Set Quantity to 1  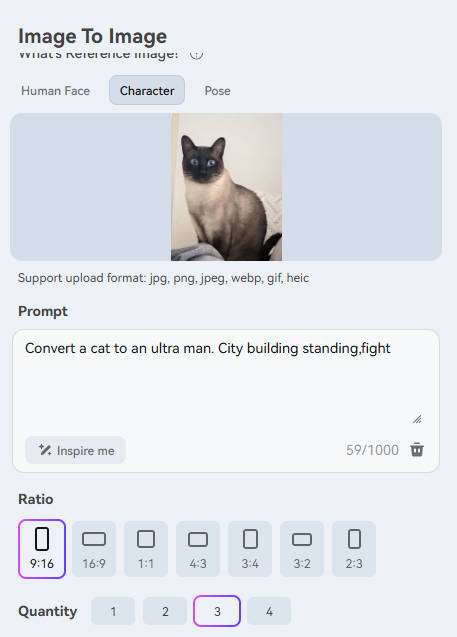113,611
